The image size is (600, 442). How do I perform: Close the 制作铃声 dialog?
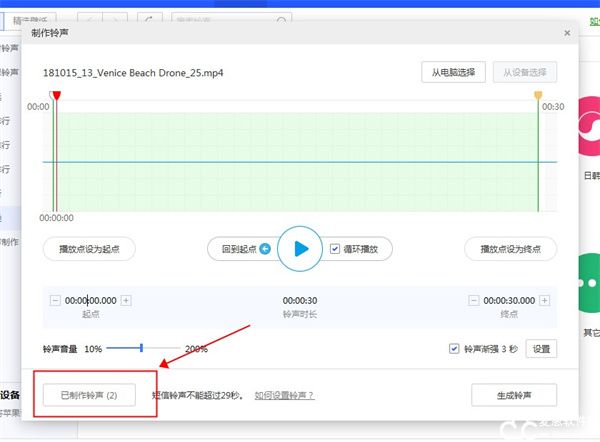tap(567, 33)
